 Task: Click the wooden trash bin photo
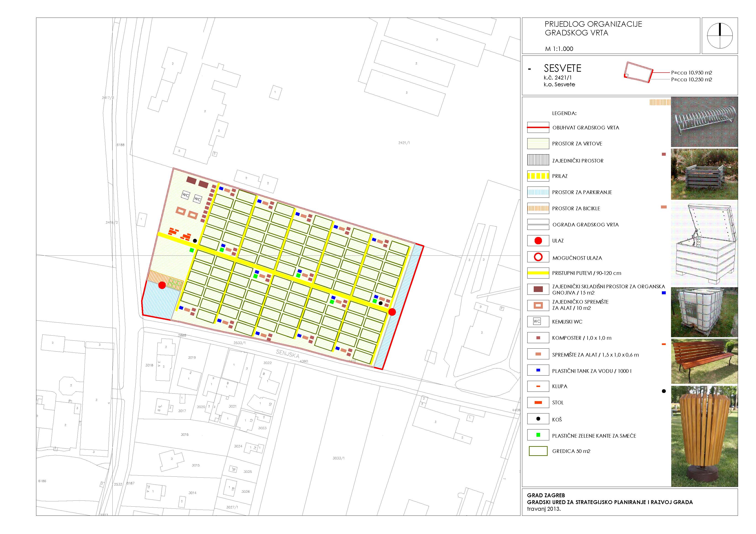704,436
